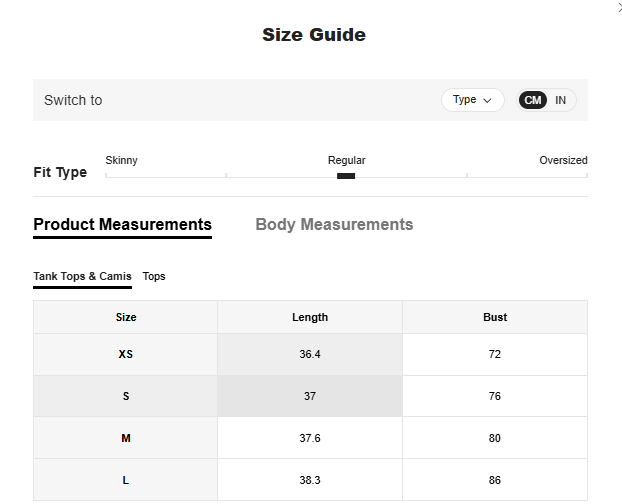Switch units to CM

tap(533, 100)
